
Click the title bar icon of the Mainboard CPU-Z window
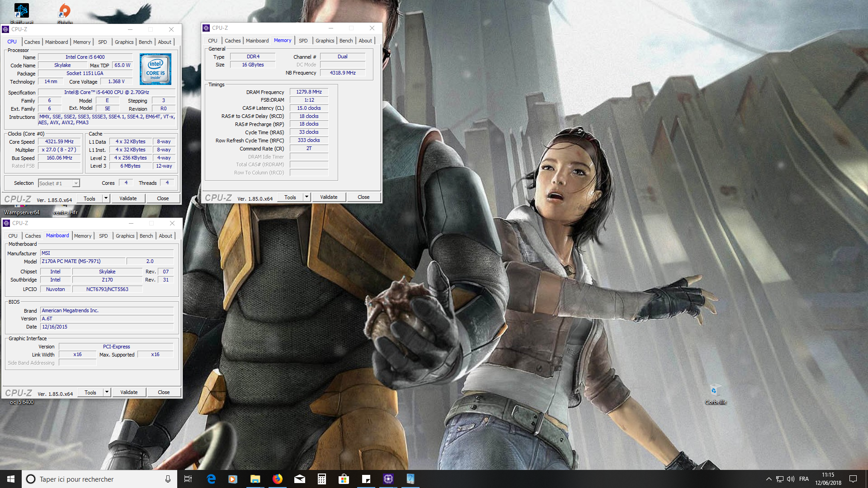pyautogui.click(x=6, y=223)
